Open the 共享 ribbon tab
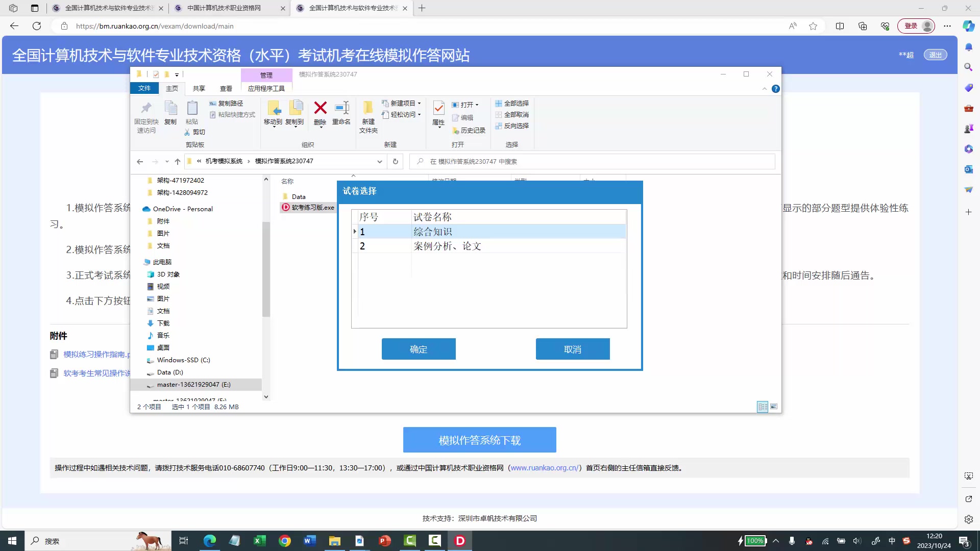 pos(199,88)
